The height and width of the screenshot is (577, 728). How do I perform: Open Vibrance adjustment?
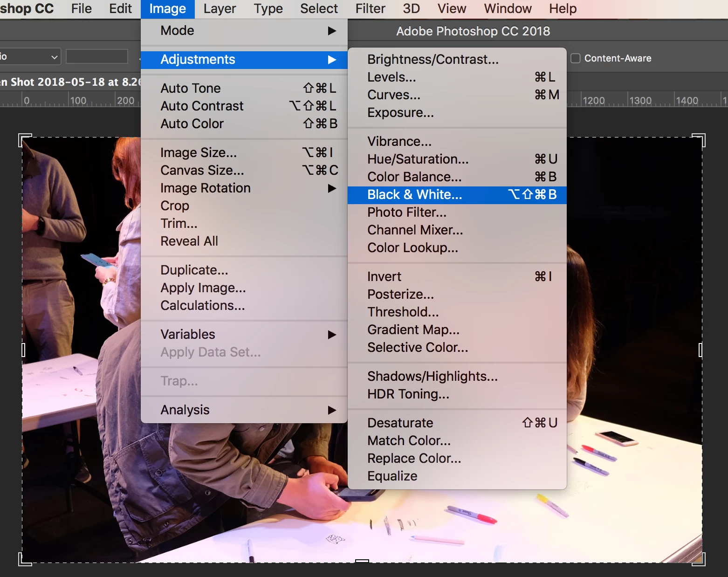point(457,142)
